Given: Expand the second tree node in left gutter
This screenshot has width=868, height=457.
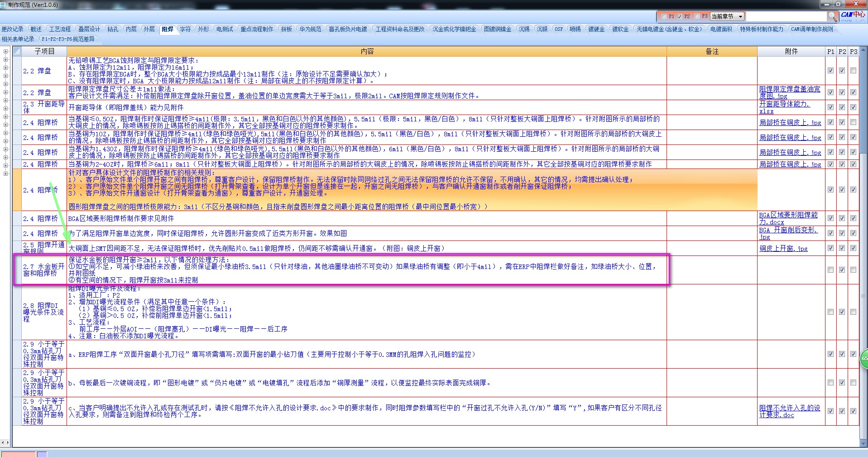Looking at the screenshot, I should coord(5,60).
